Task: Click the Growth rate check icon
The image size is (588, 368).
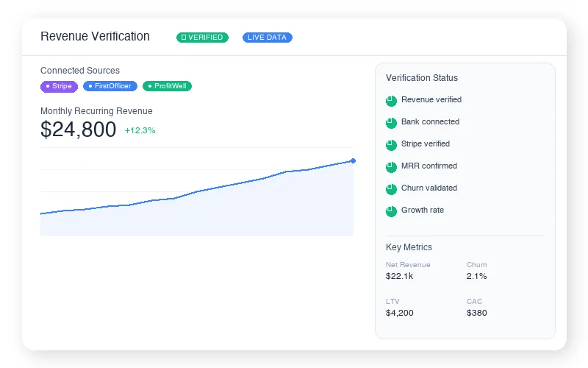Action: [x=391, y=211]
